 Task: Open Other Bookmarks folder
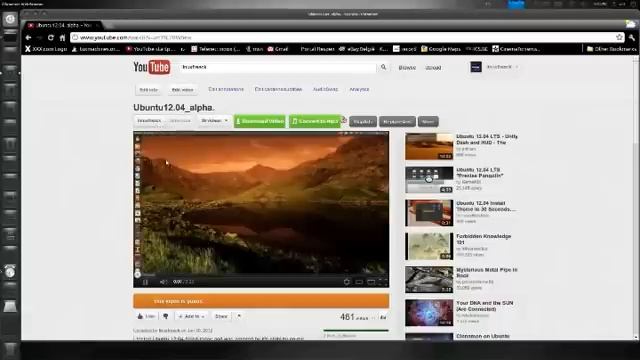click(x=611, y=49)
